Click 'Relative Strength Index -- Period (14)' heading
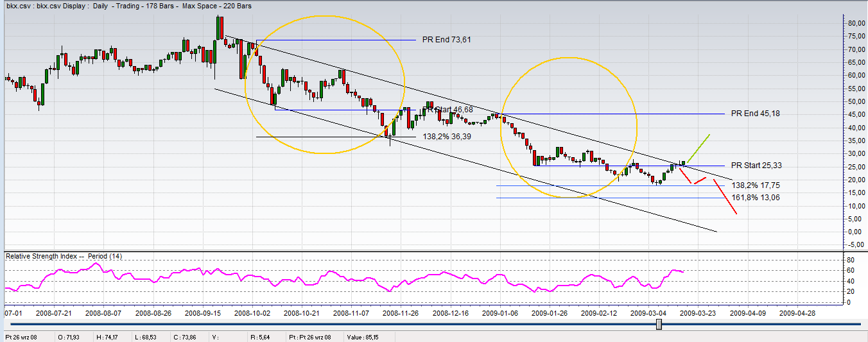Image resolution: width=868 pixels, height=342 pixels. click(x=64, y=256)
